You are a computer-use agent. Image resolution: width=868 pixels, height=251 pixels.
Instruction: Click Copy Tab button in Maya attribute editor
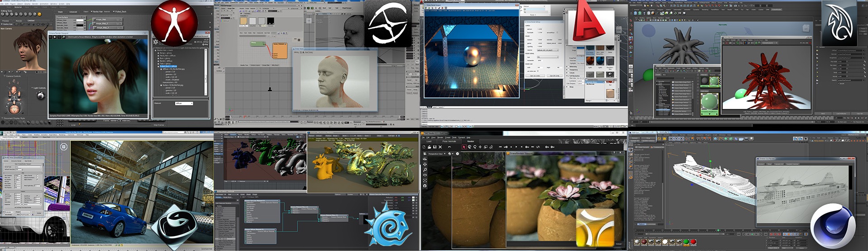(x=860, y=114)
